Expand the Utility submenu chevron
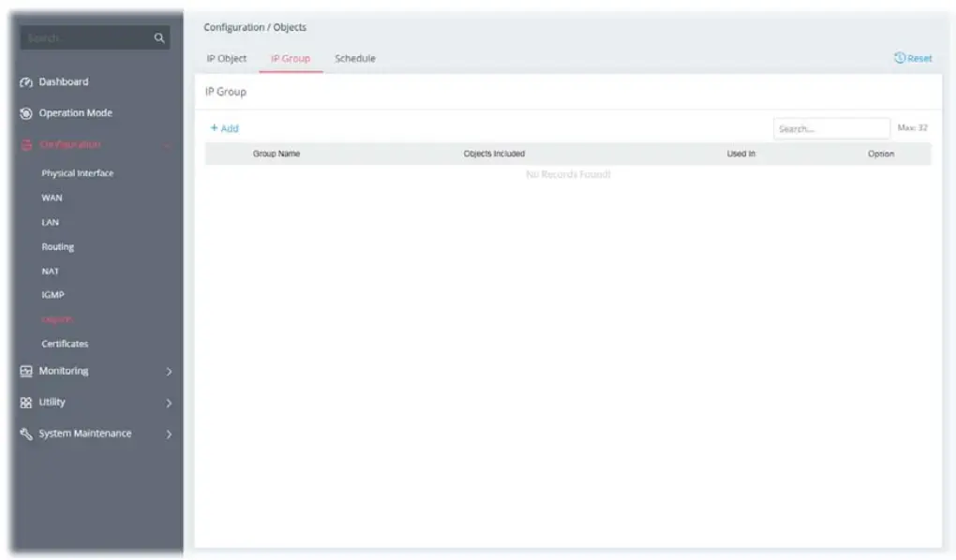Viewport: 956px width, 560px height. point(169,403)
